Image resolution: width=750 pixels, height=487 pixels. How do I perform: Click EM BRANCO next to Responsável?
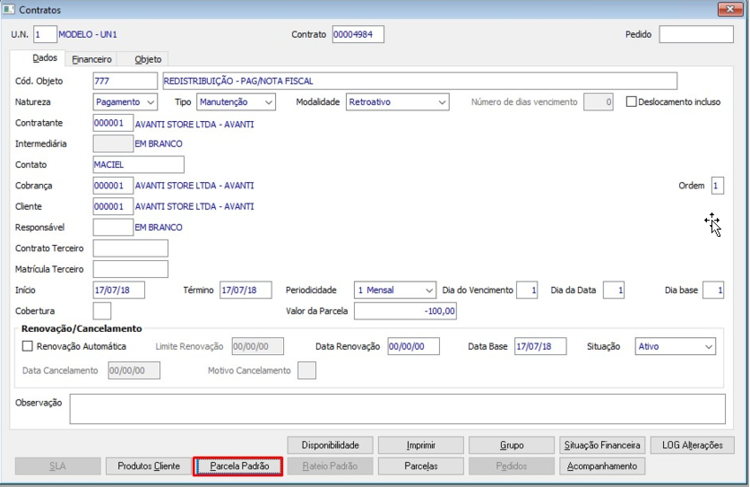click(158, 227)
